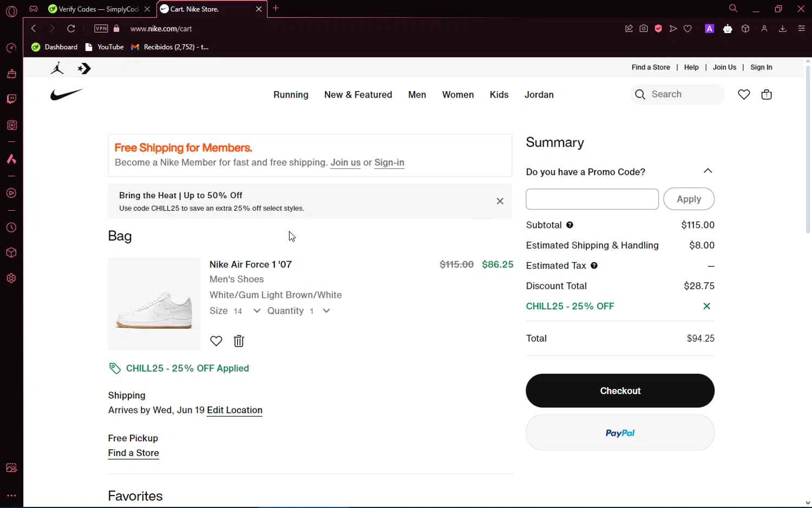
Task: Click the Apply promo button
Action: coord(689,199)
